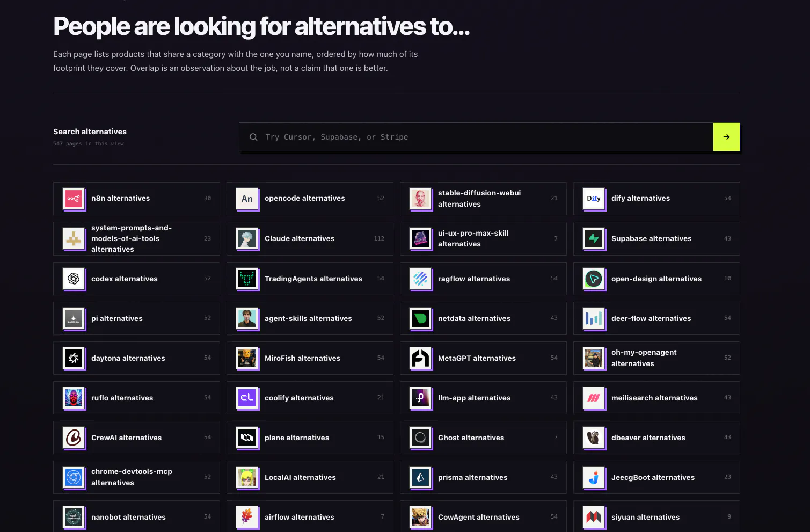Click the count 112 on Claude card

(x=379, y=238)
